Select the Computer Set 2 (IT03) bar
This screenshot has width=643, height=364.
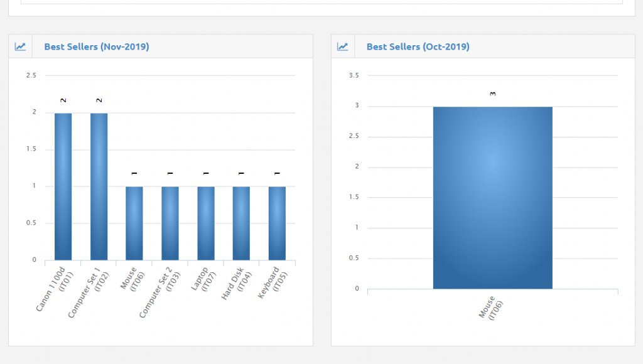170,223
